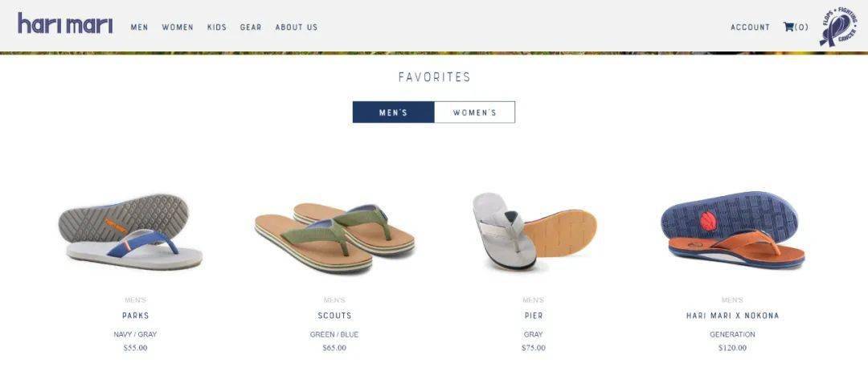Go to the Account page

click(x=750, y=27)
